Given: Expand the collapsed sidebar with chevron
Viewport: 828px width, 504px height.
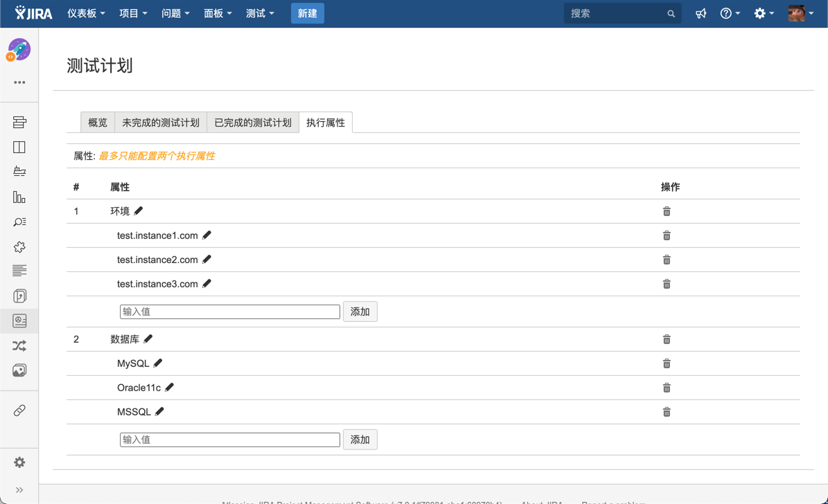Looking at the screenshot, I should pos(19,490).
